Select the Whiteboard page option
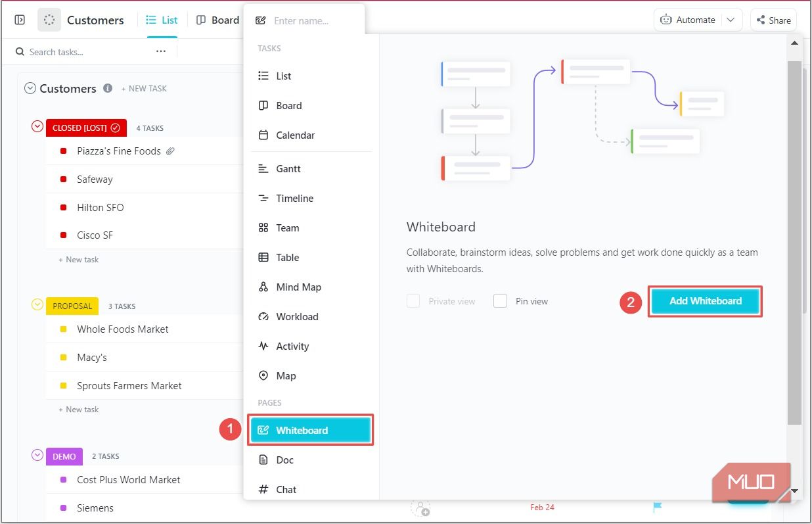The width and height of the screenshot is (812, 524). click(x=311, y=430)
